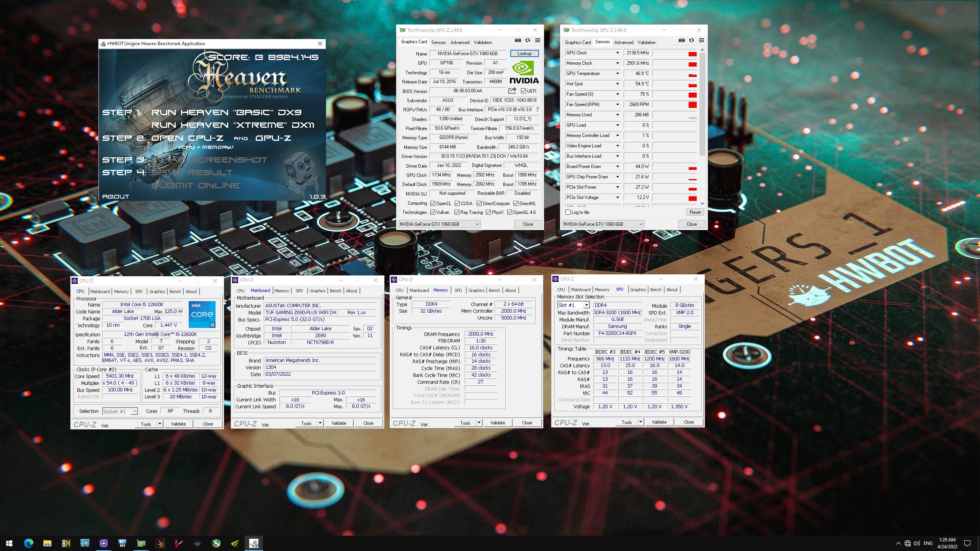980x551 pixels.
Task: Click About in the Heaven benchmark window
Action: click(116, 197)
